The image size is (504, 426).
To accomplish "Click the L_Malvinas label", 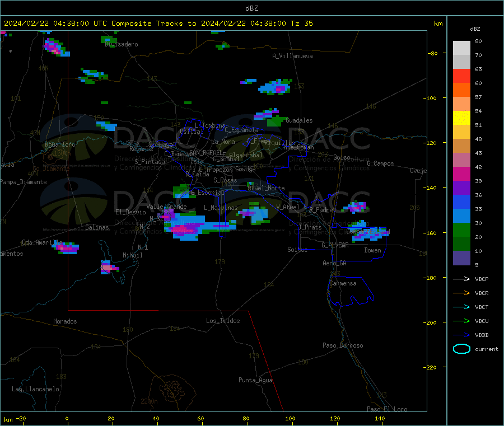I will point(221,208).
